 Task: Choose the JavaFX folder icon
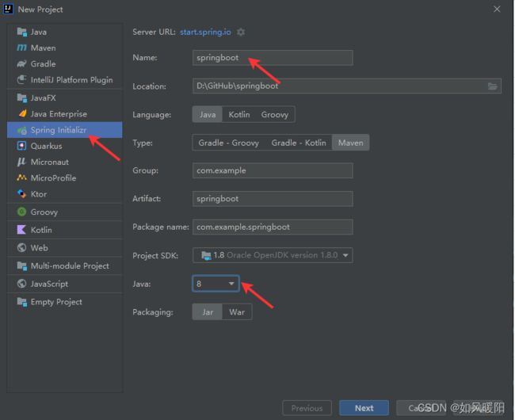(x=22, y=97)
